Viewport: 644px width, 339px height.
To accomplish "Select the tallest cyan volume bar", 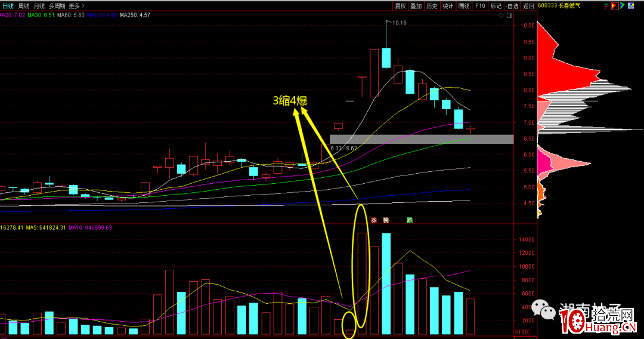I will click(386, 283).
